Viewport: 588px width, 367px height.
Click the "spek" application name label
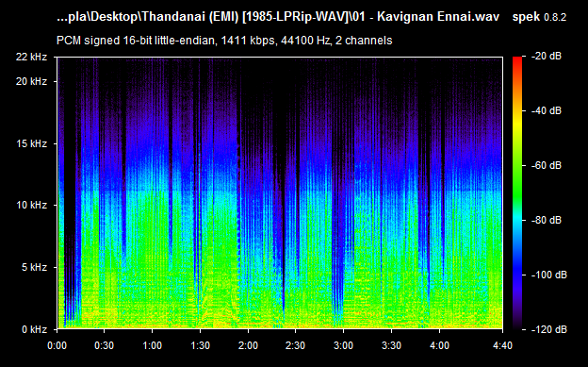coord(526,17)
